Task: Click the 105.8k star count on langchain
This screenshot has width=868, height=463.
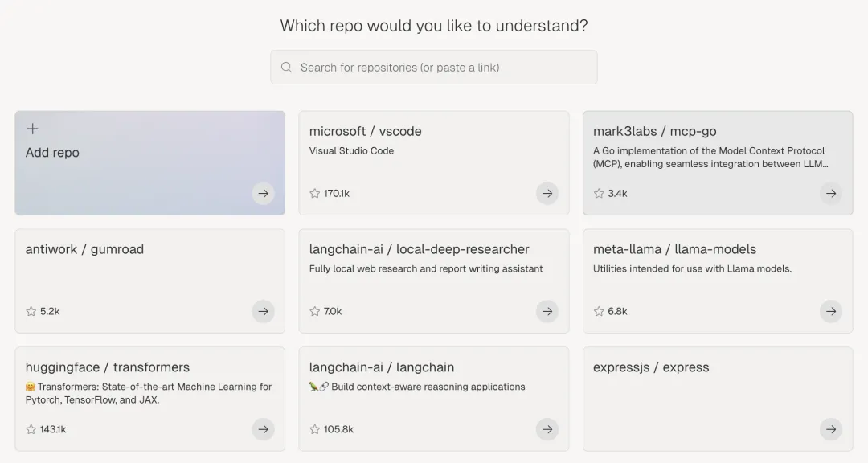Action: 338,429
